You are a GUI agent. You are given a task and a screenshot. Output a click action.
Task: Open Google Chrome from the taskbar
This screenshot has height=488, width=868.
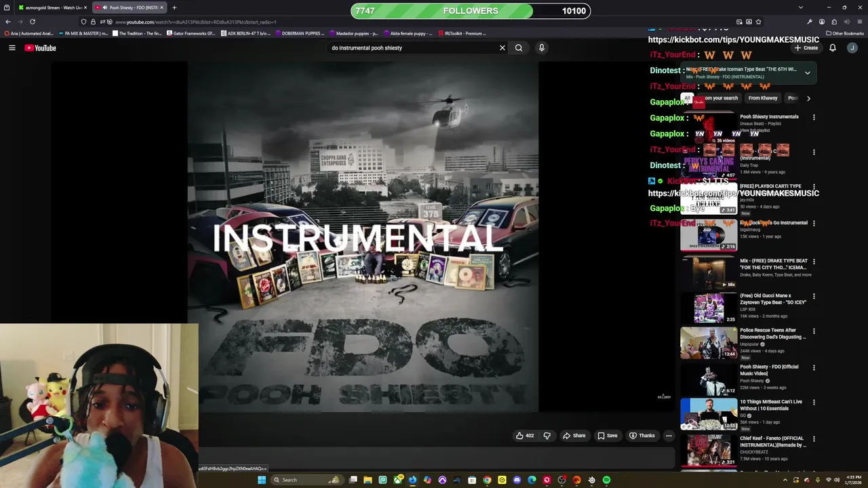pos(487,480)
